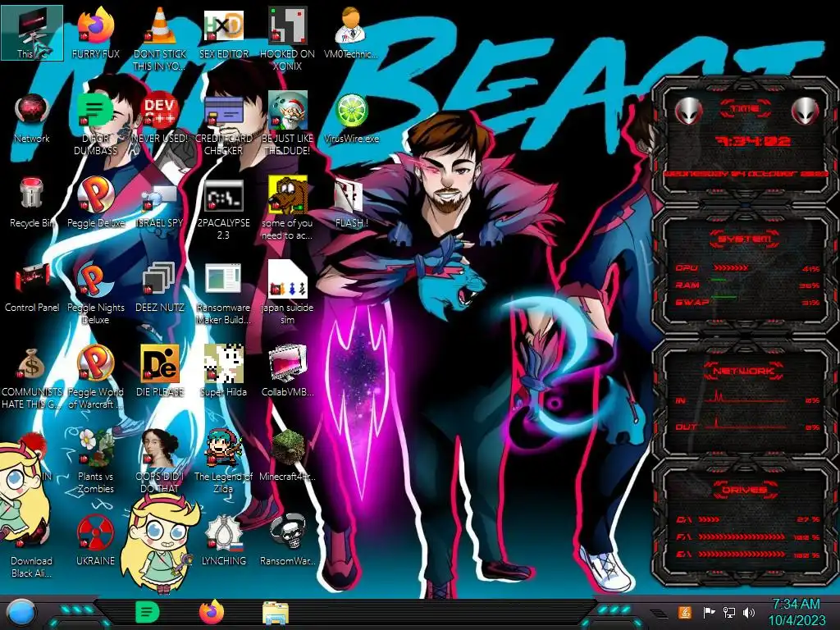Launch VirusWire.exe lime icon

point(351,118)
